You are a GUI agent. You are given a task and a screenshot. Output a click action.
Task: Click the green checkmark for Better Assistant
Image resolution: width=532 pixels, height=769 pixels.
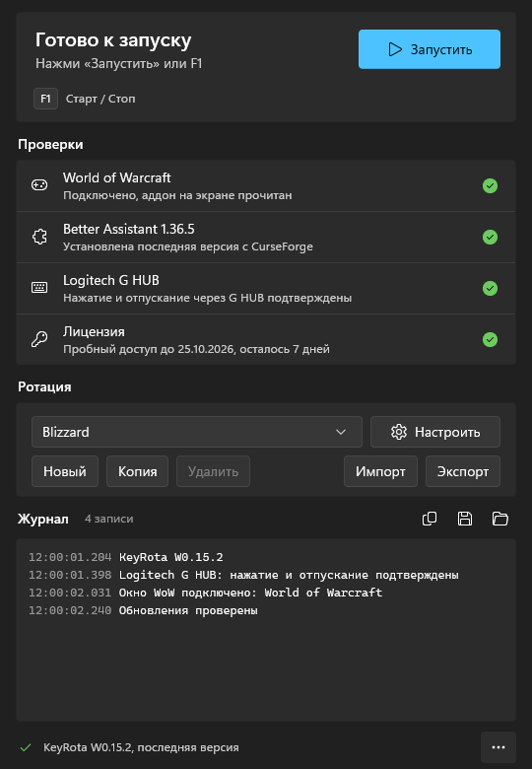(490, 237)
